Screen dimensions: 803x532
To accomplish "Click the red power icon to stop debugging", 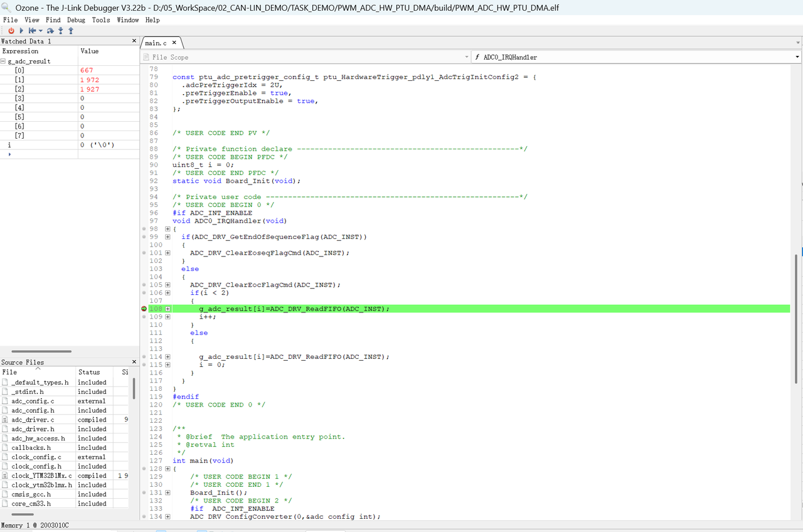I will click(x=11, y=30).
